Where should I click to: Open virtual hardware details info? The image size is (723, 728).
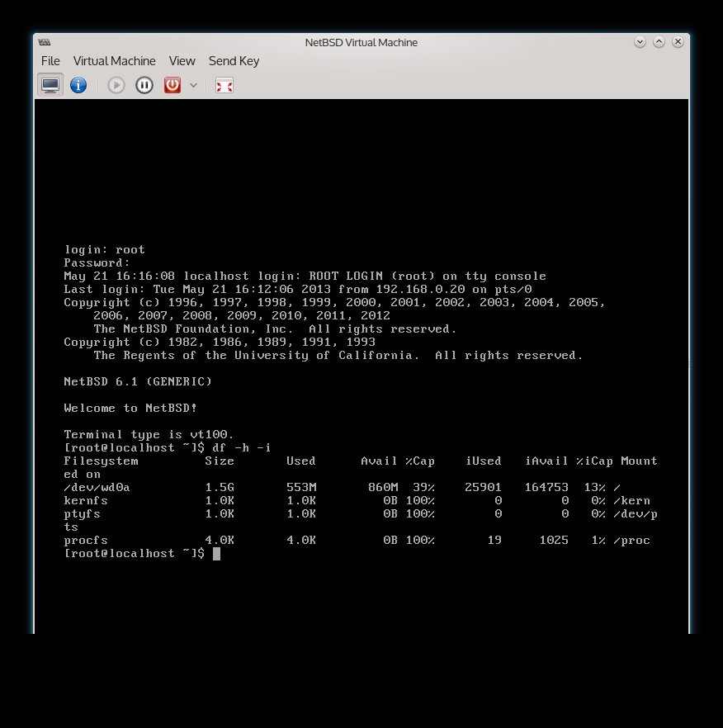click(x=78, y=86)
